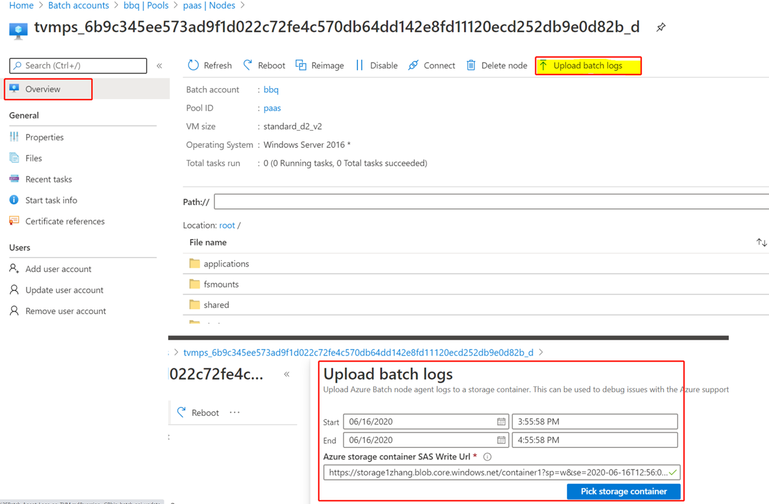Open paas | Nodes breadcrumb
This screenshot has height=504, width=769.
pos(209,5)
